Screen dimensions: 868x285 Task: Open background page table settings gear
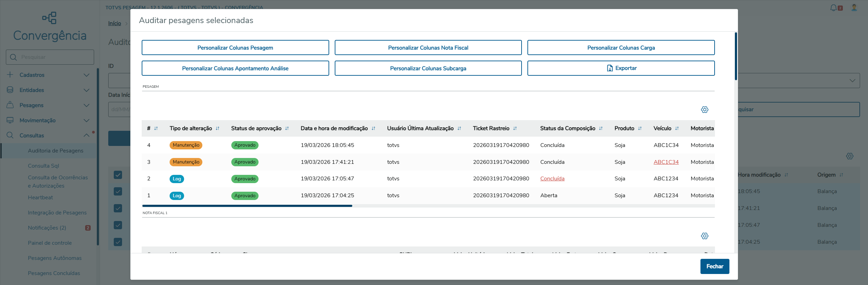coord(850,156)
